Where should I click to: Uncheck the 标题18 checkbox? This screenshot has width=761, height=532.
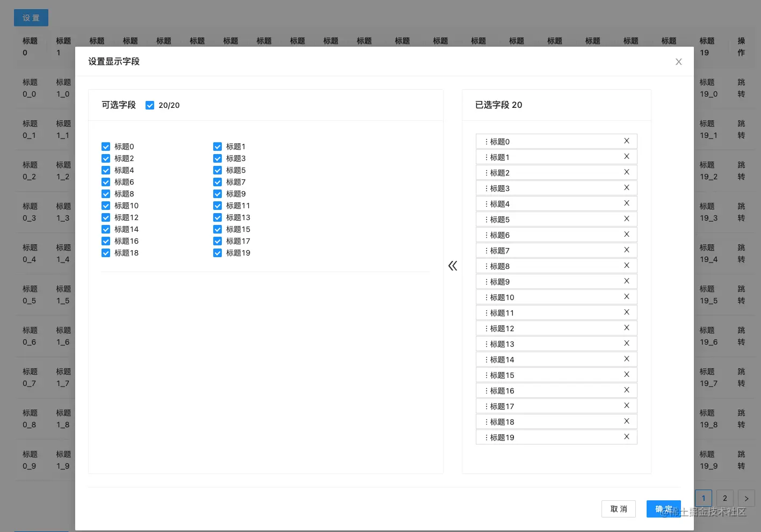click(x=106, y=253)
